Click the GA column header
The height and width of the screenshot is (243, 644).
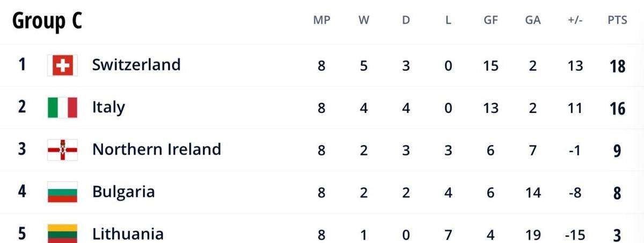pyautogui.click(x=533, y=20)
